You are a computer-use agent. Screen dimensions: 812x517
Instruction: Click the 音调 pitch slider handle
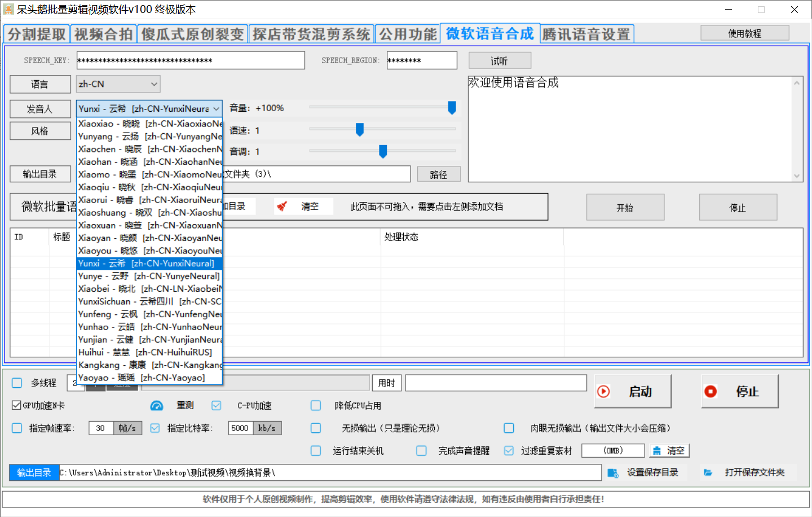point(383,151)
